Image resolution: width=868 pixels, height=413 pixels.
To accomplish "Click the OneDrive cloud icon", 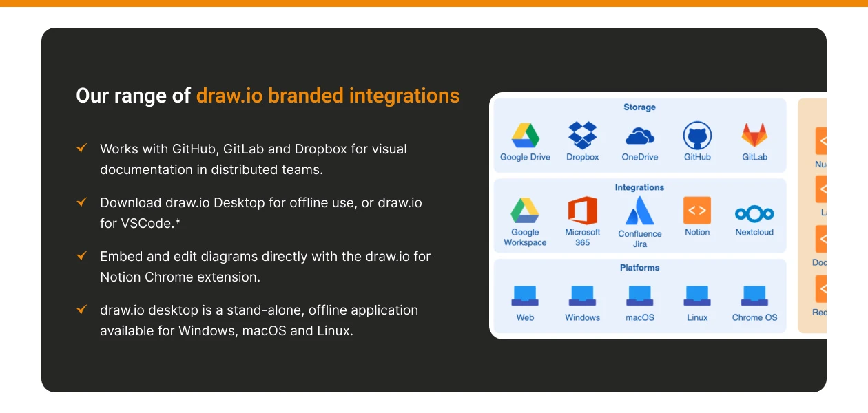I will pyautogui.click(x=639, y=136).
